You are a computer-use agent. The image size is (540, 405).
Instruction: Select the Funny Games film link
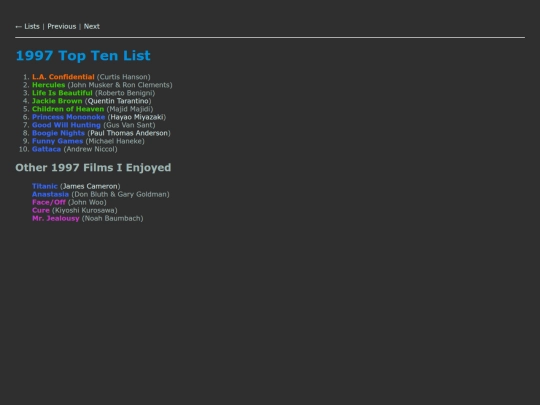pos(58,141)
